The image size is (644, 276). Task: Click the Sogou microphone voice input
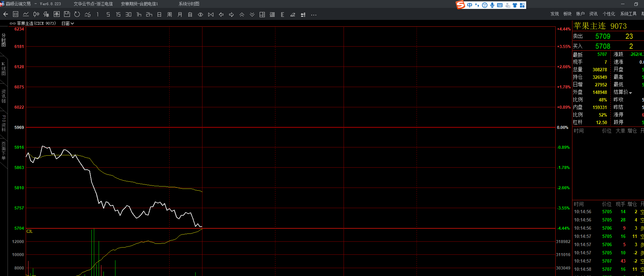(x=492, y=5)
